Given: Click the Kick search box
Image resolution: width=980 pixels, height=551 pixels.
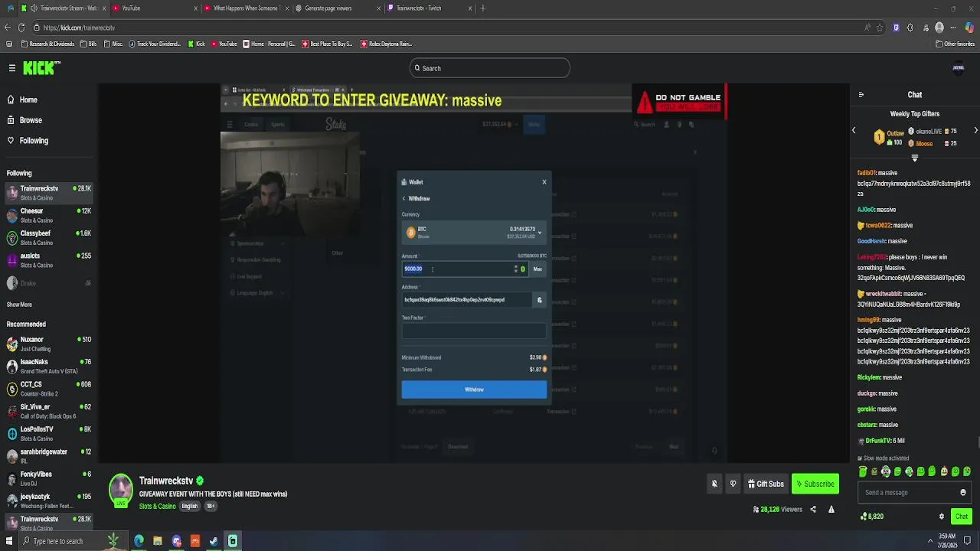Looking at the screenshot, I should tap(490, 68).
